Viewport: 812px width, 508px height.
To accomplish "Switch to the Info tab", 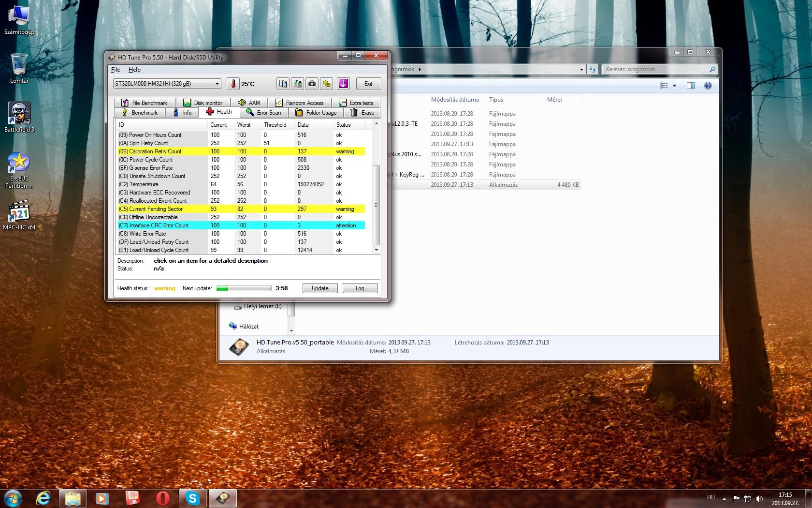I will [x=182, y=113].
